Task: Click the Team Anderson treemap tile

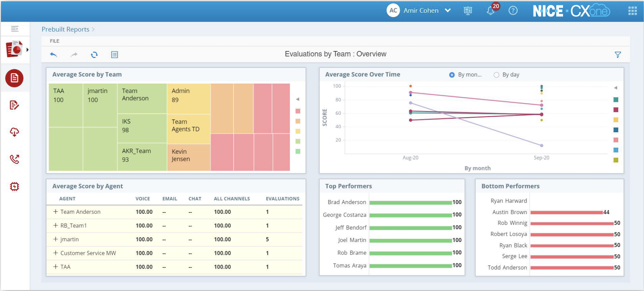Action: 142,98
